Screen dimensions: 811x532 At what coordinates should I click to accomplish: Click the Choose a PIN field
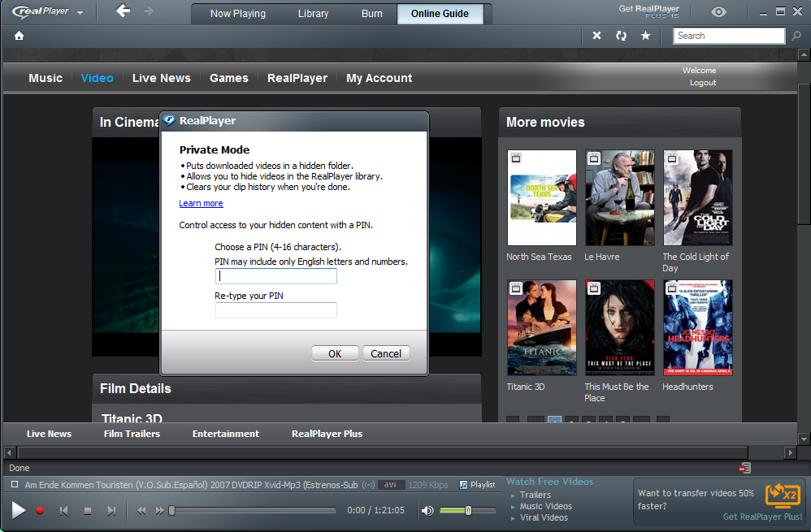click(276, 276)
